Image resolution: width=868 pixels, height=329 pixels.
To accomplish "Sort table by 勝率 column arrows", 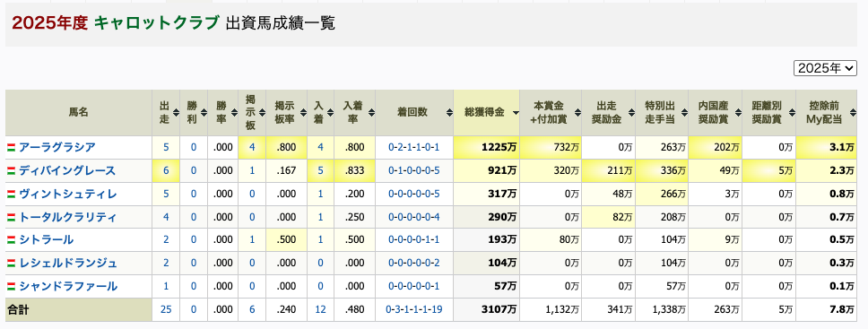I will (x=234, y=112).
